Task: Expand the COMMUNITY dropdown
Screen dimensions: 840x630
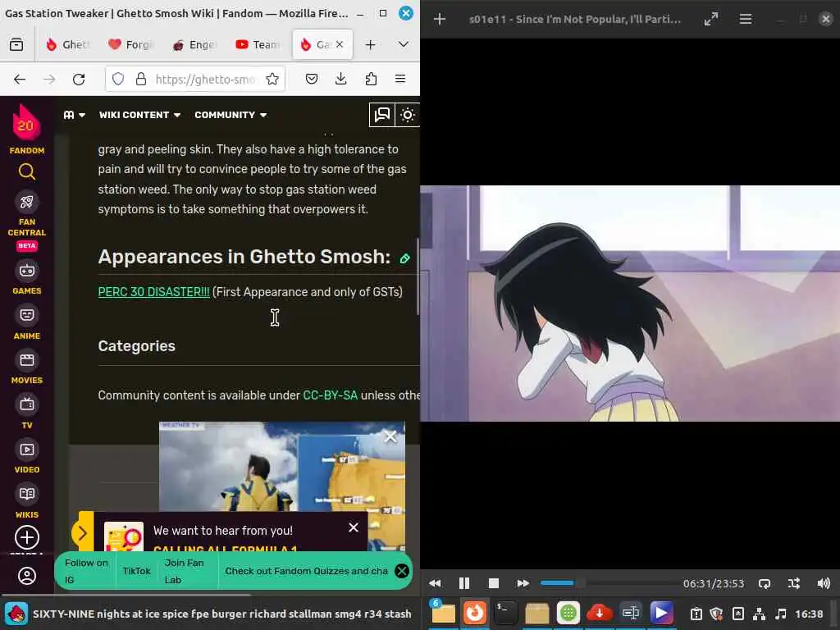Action: (231, 115)
